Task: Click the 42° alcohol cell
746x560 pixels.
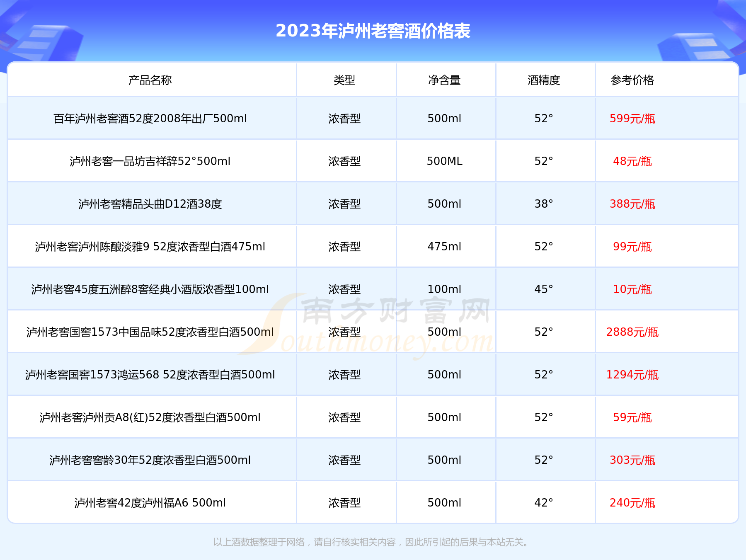Action: 544,503
